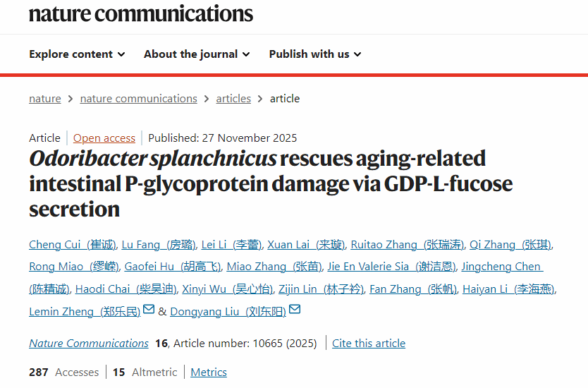The height and width of the screenshot is (388, 588).
Task: Click the Open access link
Action: pyautogui.click(x=104, y=138)
